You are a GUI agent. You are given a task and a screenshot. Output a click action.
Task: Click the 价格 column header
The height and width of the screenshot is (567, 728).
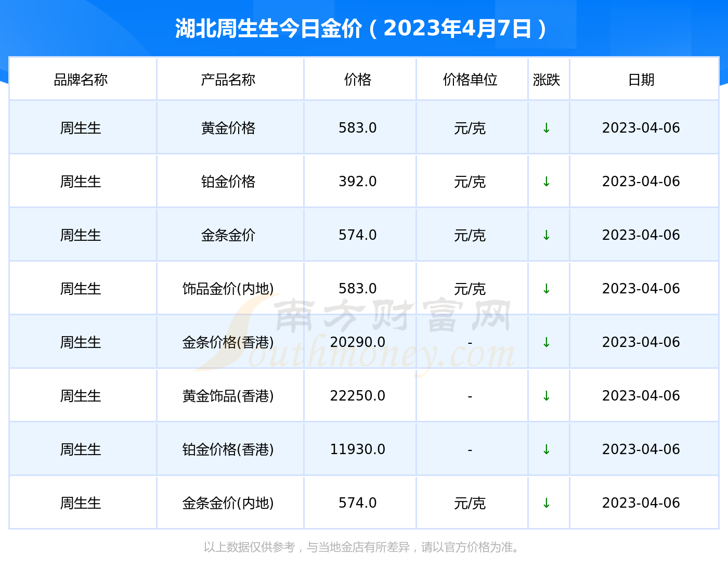tap(358, 80)
